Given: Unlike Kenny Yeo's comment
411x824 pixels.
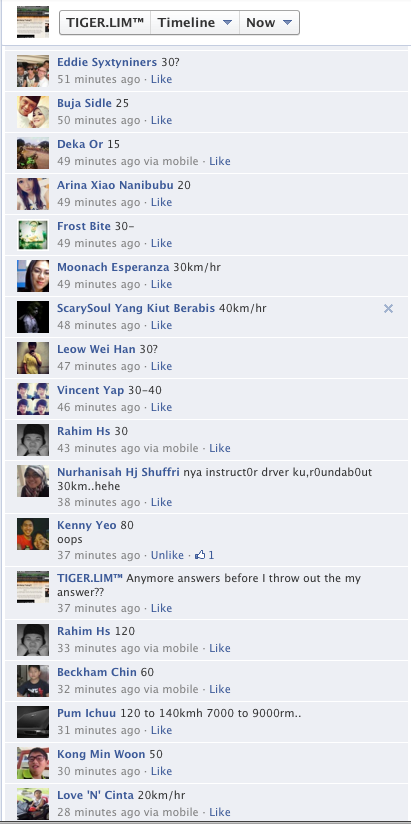Looking at the screenshot, I should coord(167,555).
